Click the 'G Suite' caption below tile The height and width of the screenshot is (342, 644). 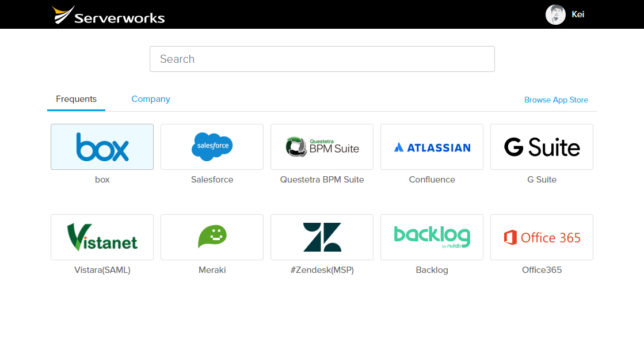[x=542, y=180]
